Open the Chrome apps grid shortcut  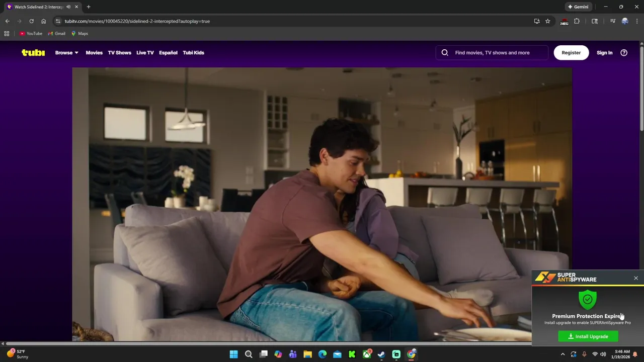[7, 34]
